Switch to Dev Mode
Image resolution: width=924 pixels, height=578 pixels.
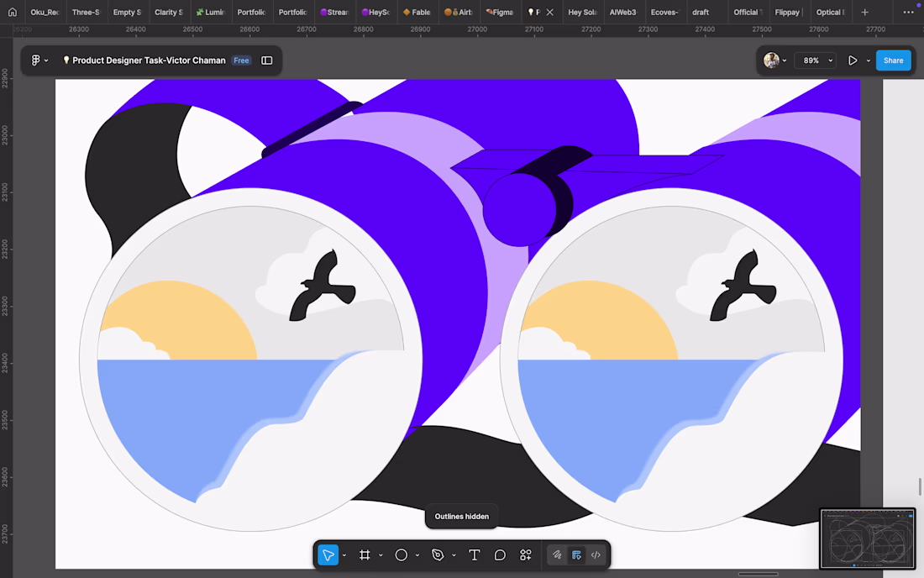(596, 555)
